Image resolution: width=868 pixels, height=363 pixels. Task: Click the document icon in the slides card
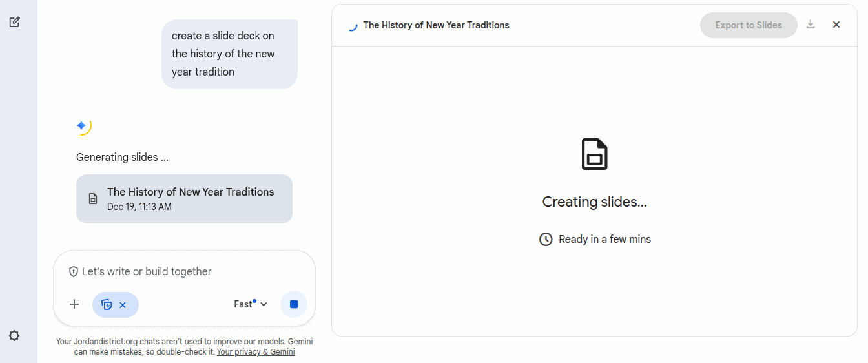click(94, 198)
